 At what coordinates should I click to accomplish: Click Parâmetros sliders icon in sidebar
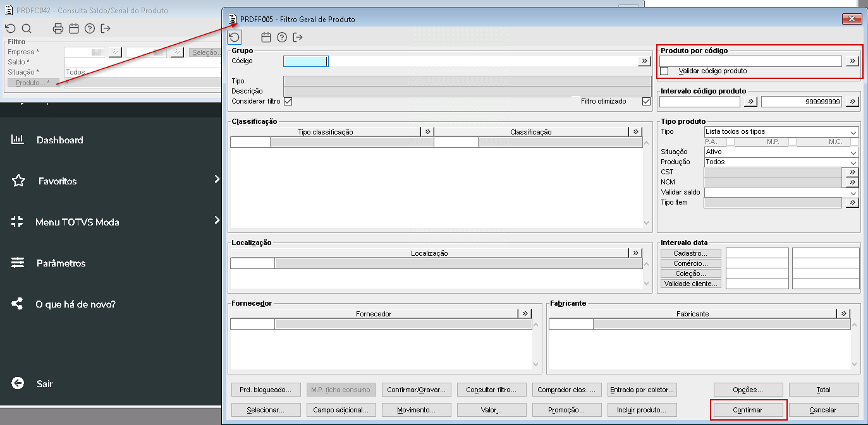click(x=18, y=263)
